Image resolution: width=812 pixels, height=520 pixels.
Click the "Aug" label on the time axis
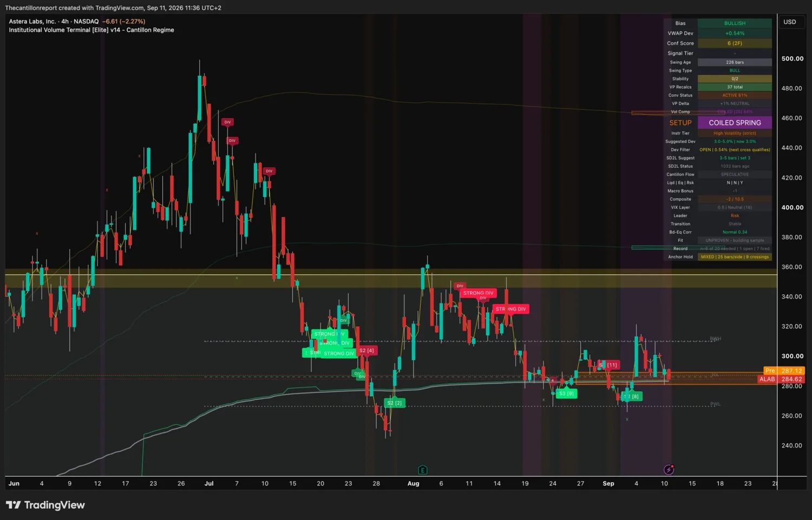pyautogui.click(x=413, y=484)
